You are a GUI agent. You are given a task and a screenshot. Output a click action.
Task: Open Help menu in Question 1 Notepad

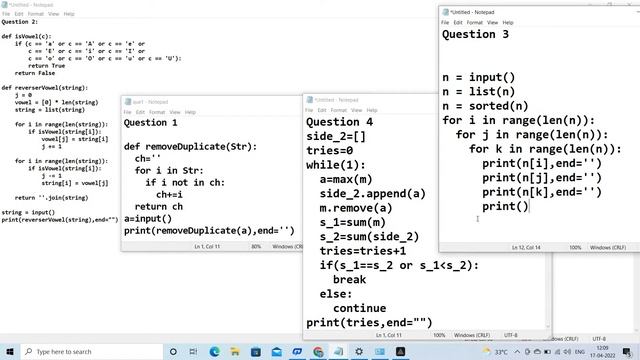tap(190, 112)
